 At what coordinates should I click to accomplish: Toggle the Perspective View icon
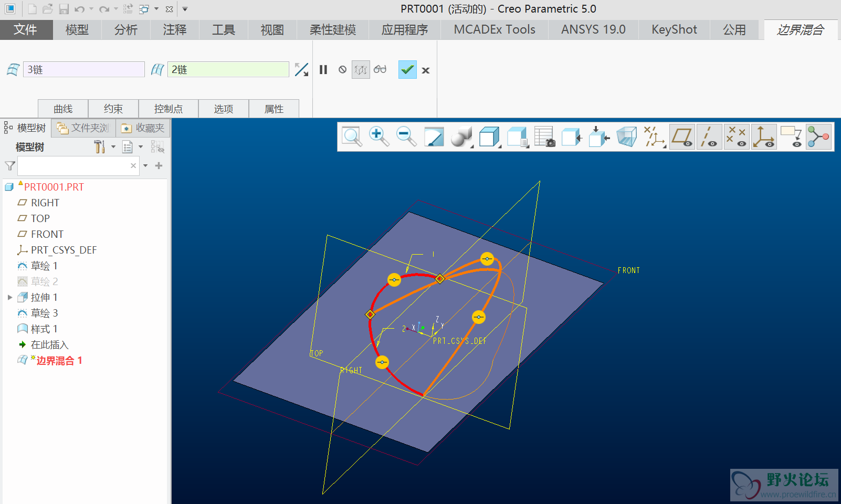coord(626,136)
